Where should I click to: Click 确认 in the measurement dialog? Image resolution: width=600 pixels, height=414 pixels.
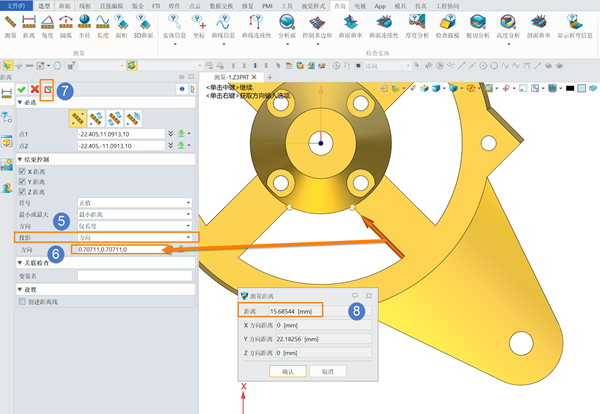(x=288, y=372)
